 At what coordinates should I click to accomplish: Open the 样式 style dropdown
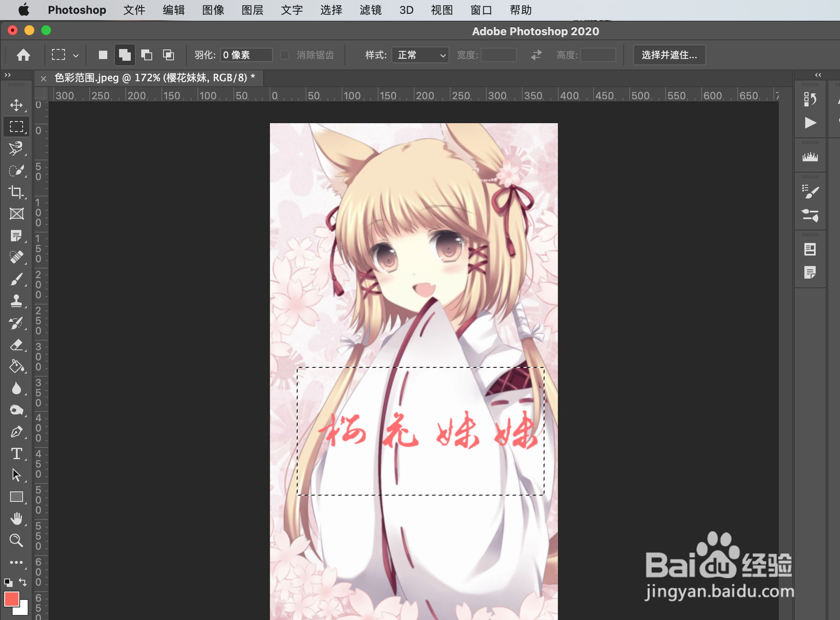click(x=420, y=55)
